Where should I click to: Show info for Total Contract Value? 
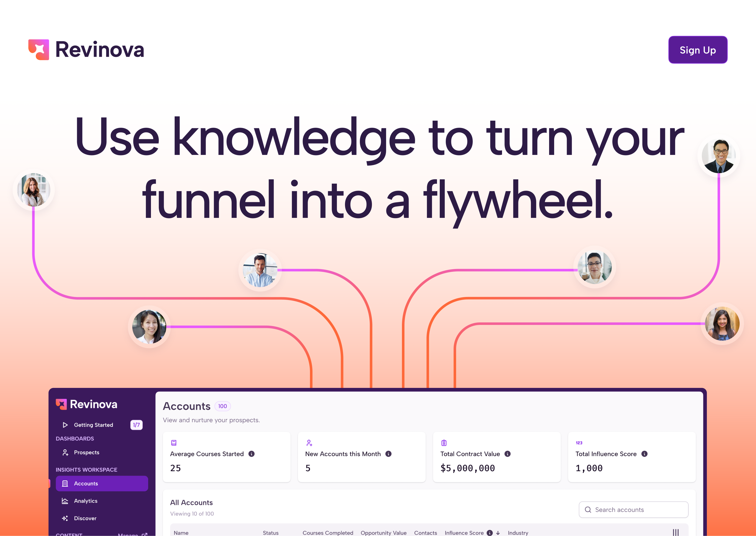[508, 454]
